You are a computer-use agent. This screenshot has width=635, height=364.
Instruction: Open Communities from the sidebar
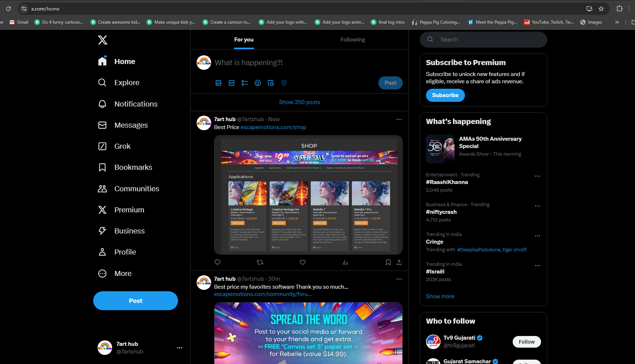(129, 189)
